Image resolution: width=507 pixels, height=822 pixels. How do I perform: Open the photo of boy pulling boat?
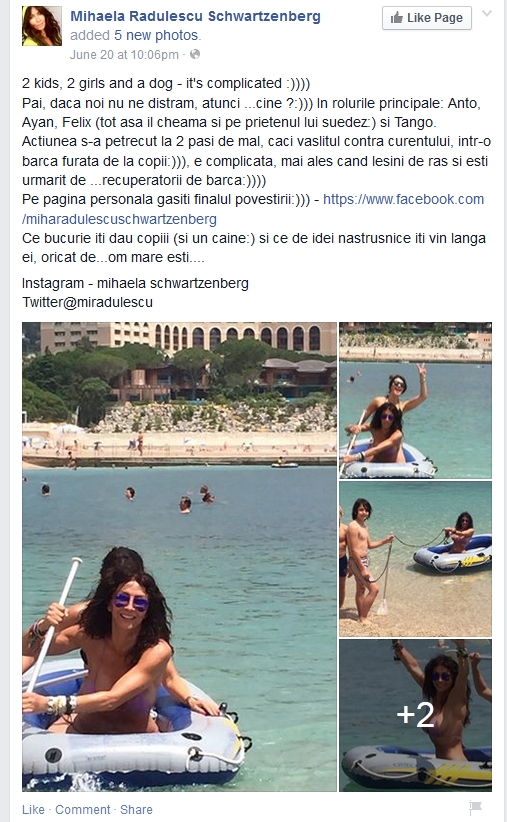coord(415,559)
